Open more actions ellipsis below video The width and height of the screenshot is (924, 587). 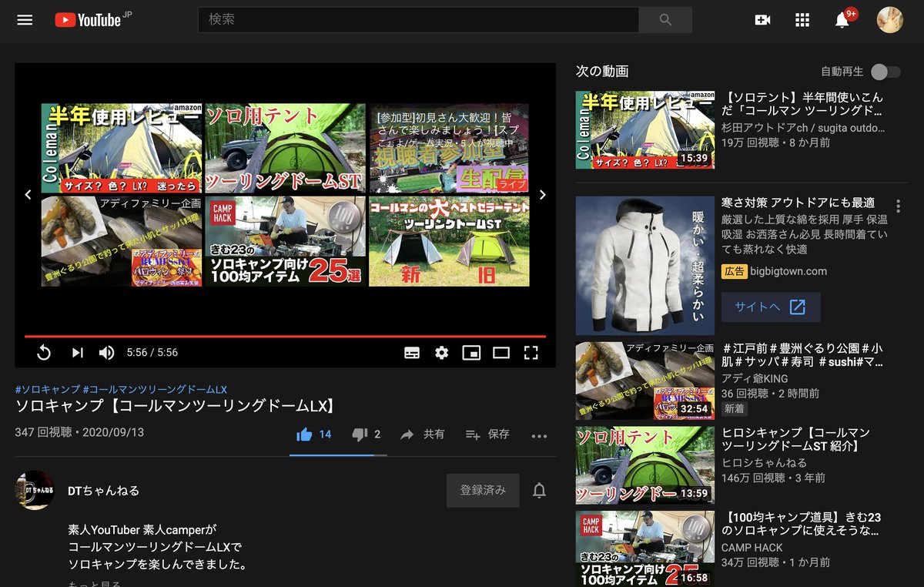coord(539,435)
